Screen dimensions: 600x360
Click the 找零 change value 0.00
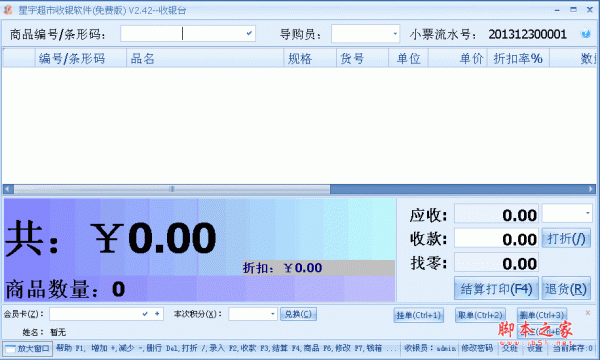coord(496,263)
